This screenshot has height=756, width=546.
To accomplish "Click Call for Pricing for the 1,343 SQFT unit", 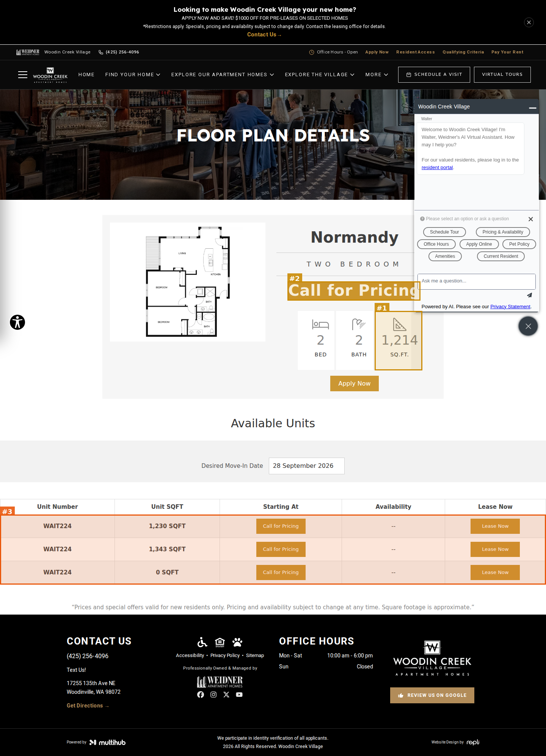I will pyautogui.click(x=281, y=549).
